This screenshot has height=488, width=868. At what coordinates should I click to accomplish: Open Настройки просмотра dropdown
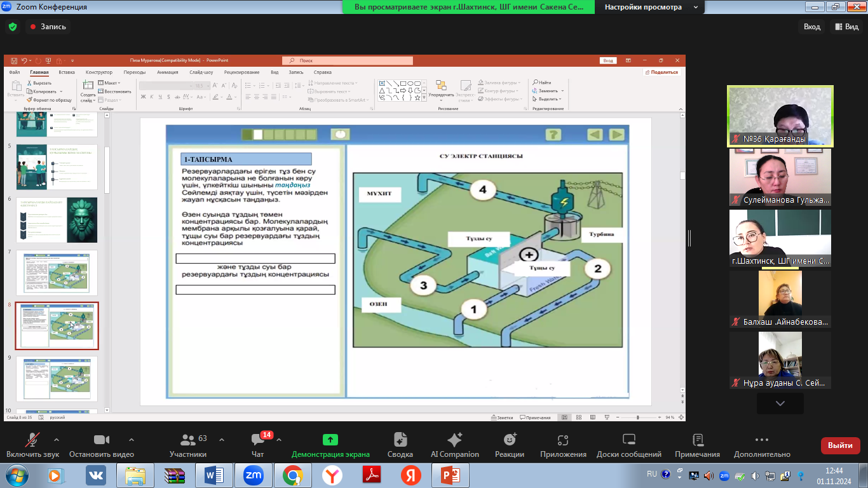pos(651,7)
